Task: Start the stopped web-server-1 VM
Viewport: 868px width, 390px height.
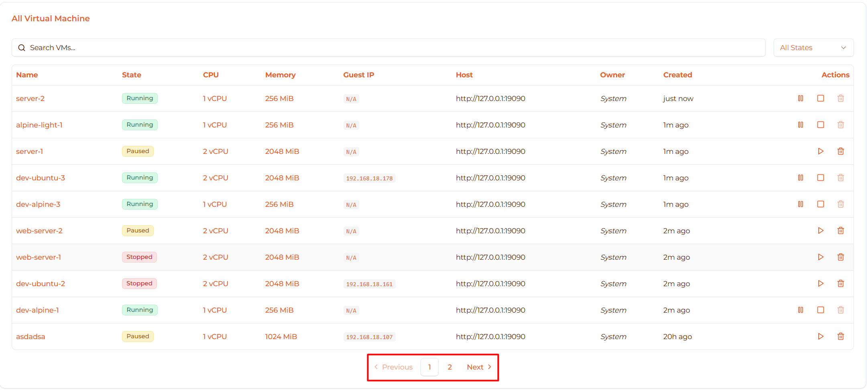Action: (821, 257)
